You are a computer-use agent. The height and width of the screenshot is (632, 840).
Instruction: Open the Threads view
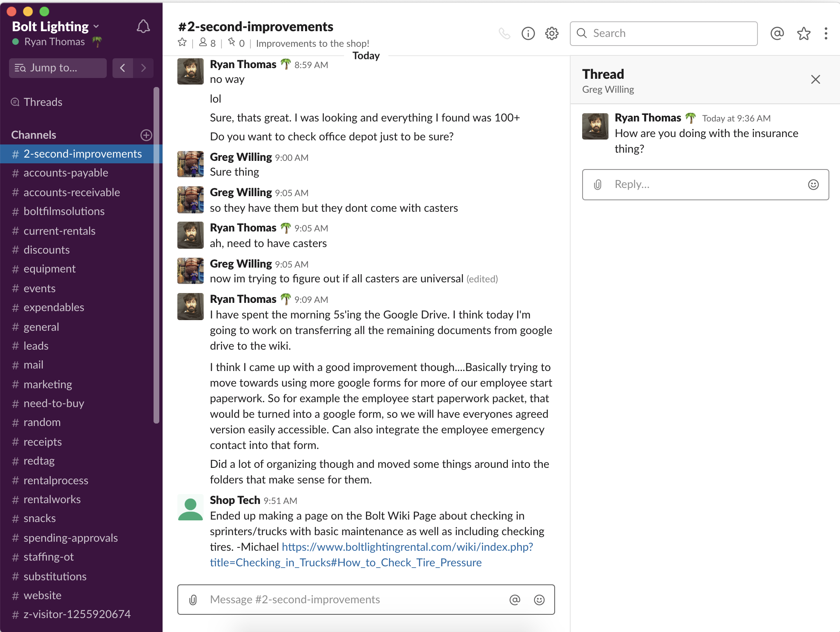43,102
